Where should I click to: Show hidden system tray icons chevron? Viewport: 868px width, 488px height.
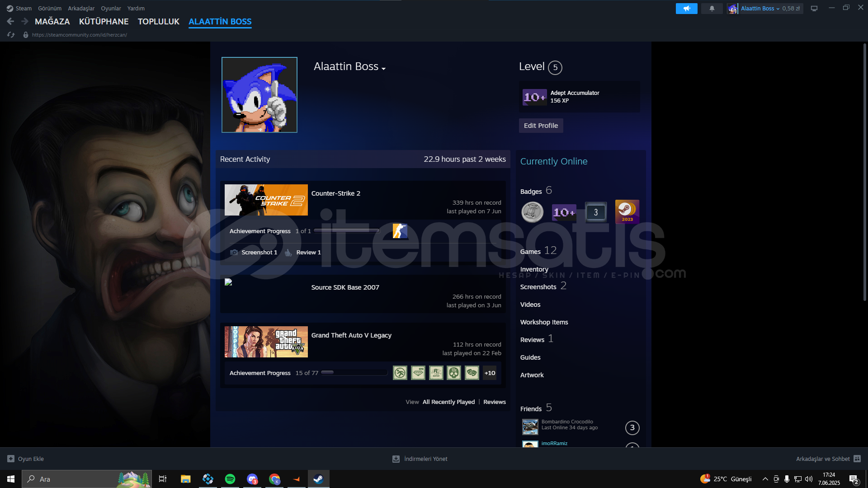[x=765, y=479]
